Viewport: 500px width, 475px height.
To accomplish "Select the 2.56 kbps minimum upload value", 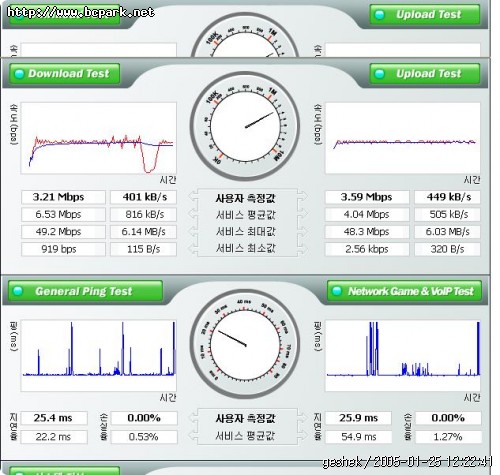I will pyautogui.click(x=367, y=249).
